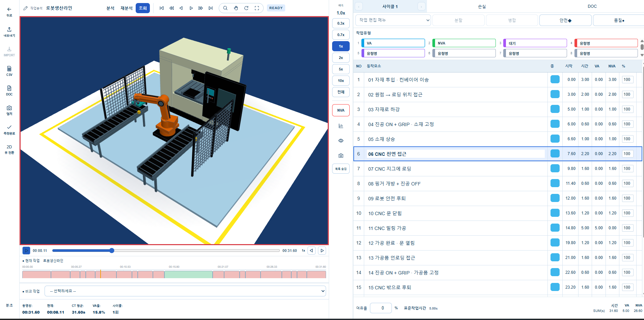Go back using the 뒤로 arrow

[x=9, y=11]
